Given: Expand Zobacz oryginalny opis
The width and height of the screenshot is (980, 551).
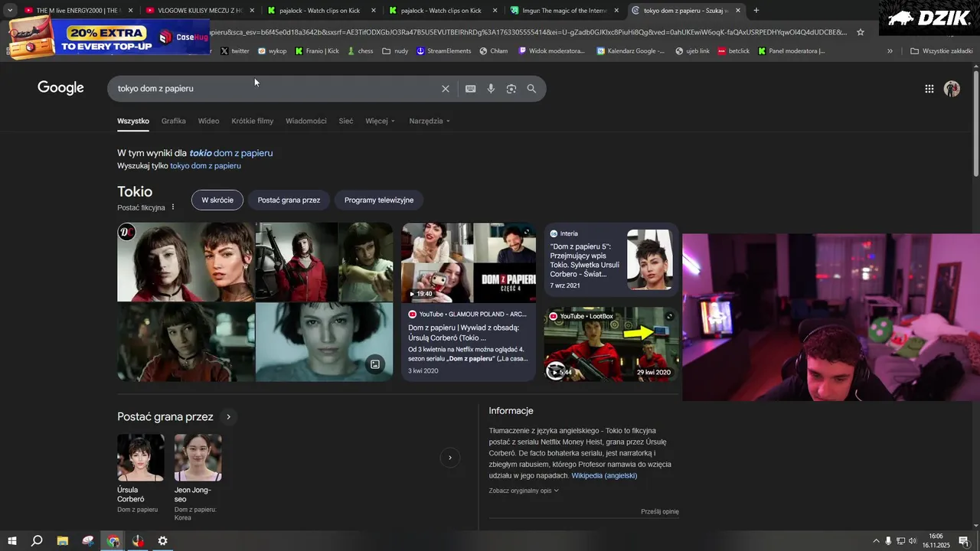Looking at the screenshot, I should point(524,491).
